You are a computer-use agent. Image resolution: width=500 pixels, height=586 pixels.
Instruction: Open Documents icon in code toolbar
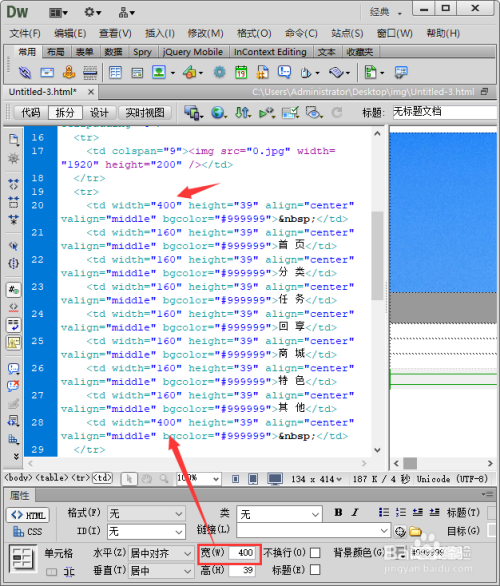[13, 139]
